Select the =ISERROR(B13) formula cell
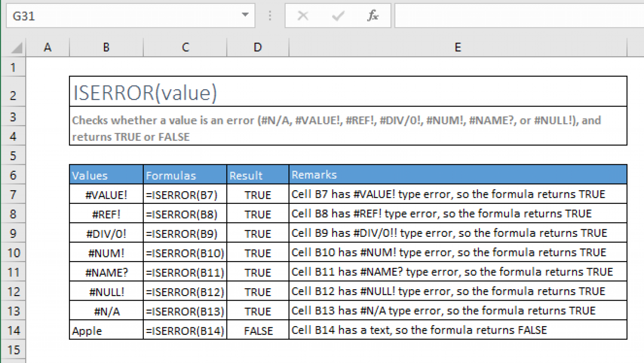Viewport: 644px width, 363px height. pyautogui.click(x=185, y=311)
